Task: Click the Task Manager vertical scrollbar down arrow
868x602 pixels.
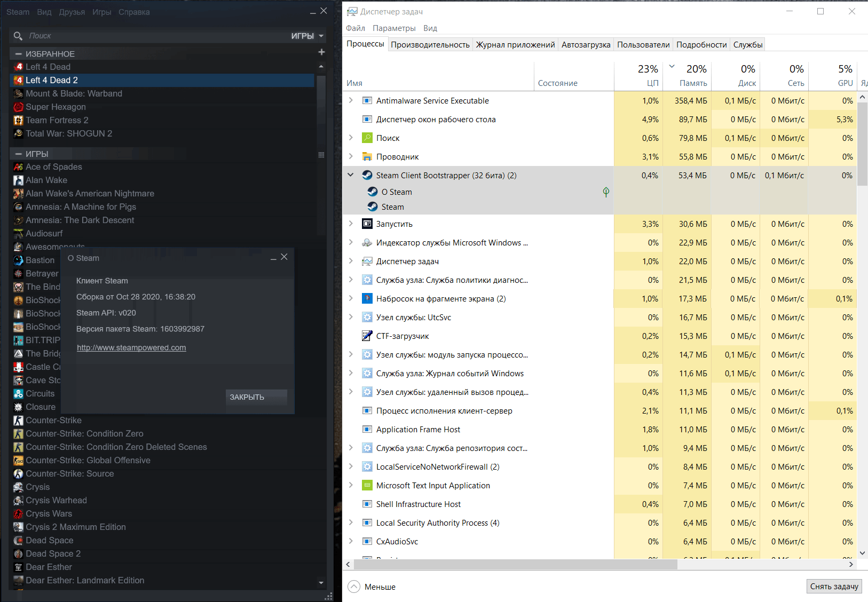Action: tap(862, 553)
